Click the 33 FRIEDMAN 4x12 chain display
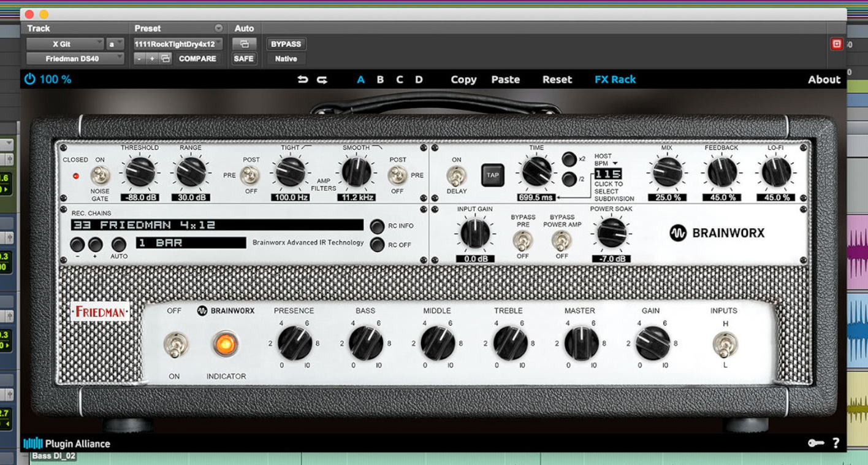Image resolution: width=868 pixels, height=465 pixels. [x=217, y=225]
